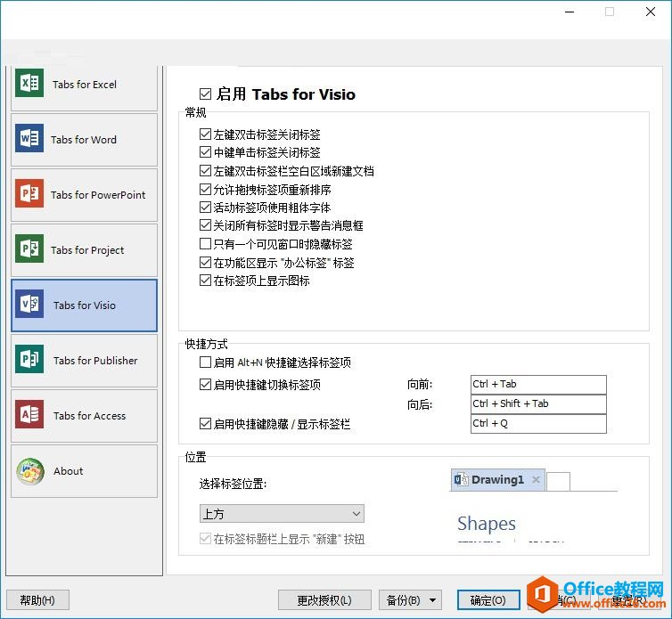The image size is (672, 619).
Task: Click the Publisher icon in the sidebar
Action: click(x=29, y=360)
